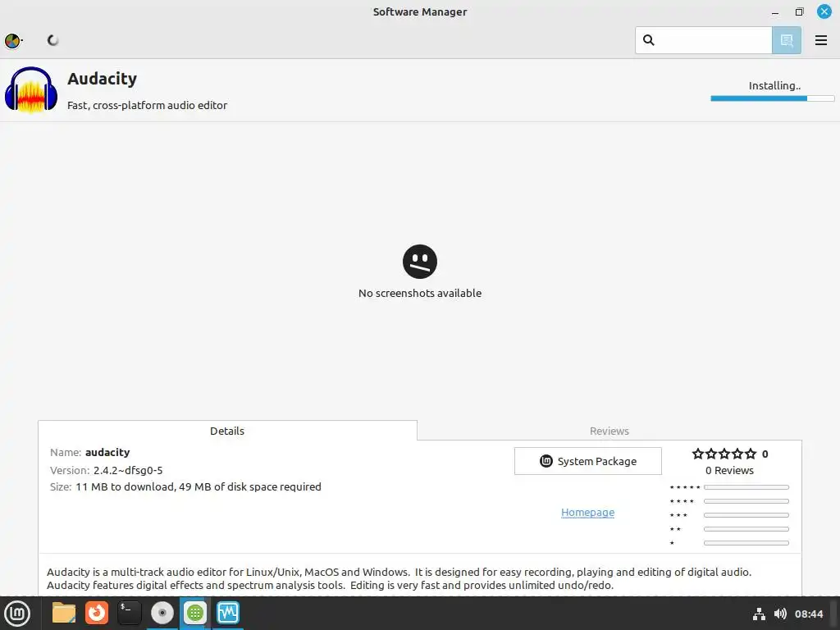Click the Software Manager home icon
Viewport: 840px width, 630px height.
(x=13, y=41)
